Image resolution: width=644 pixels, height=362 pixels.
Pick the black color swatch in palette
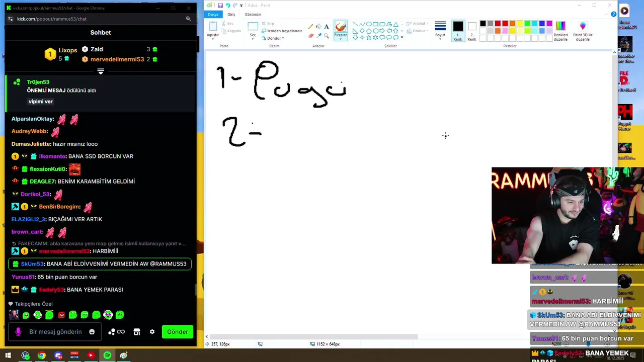click(x=483, y=24)
